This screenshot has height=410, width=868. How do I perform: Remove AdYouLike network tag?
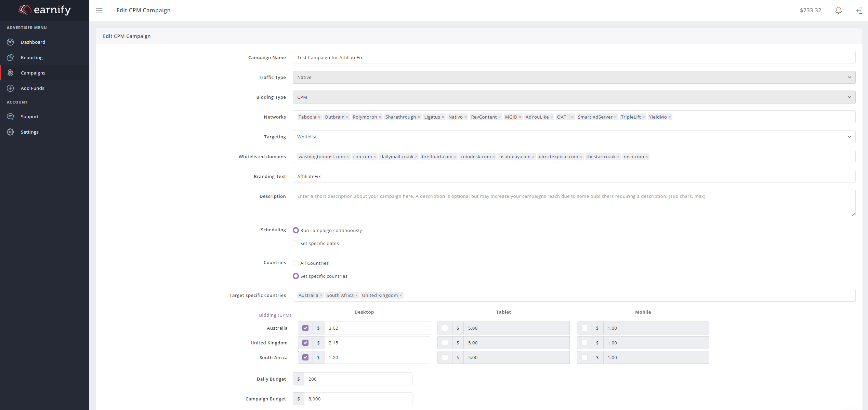(551, 117)
